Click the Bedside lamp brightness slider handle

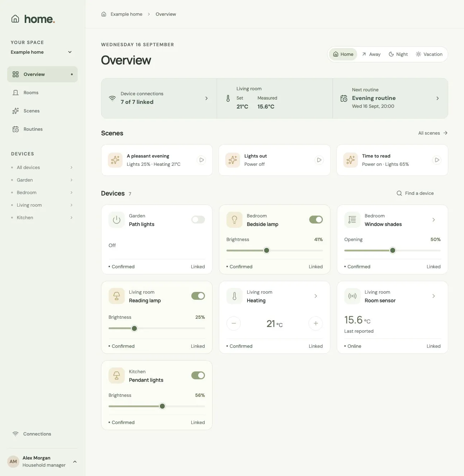pyautogui.click(x=267, y=251)
